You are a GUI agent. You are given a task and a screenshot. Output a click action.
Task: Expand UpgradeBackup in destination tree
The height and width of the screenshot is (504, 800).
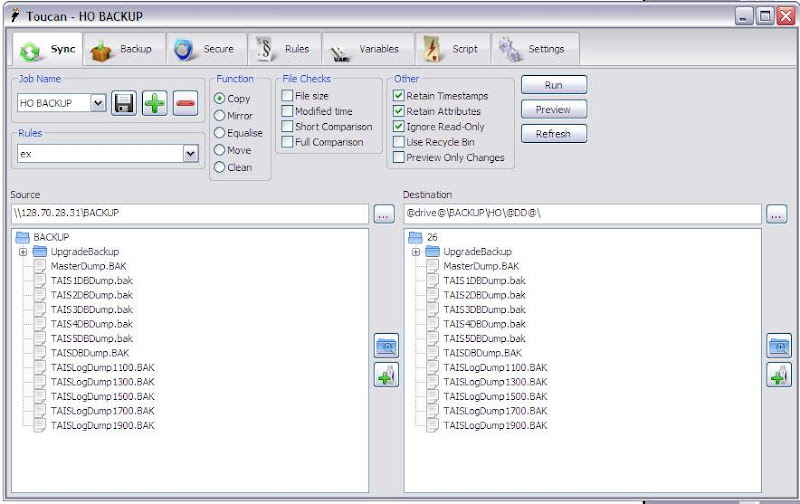[416, 252]
